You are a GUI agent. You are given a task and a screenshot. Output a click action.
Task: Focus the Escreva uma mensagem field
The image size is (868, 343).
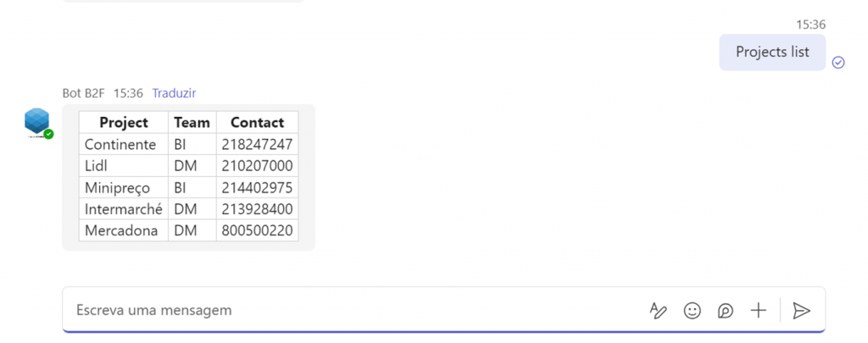pos(339,311)
